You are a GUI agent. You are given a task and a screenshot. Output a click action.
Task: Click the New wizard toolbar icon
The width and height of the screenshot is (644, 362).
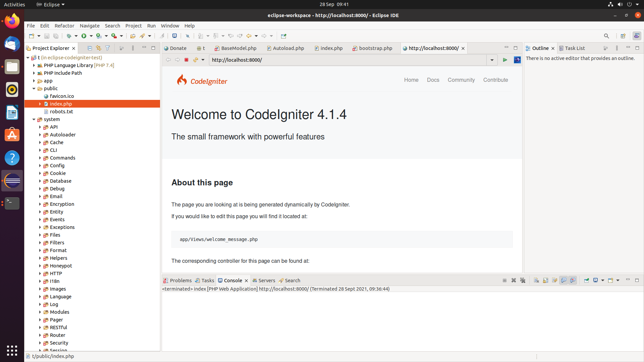(32, 36)
